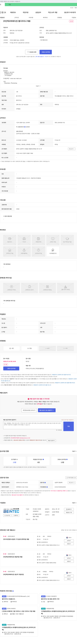
Task: Apply with top 고용24 입사지원 button
Action: point(46,52)
